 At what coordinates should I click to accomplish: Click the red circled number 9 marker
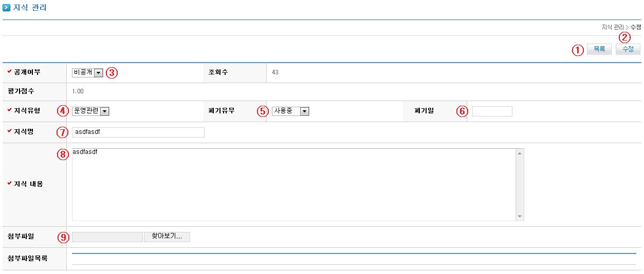[63, 237]
